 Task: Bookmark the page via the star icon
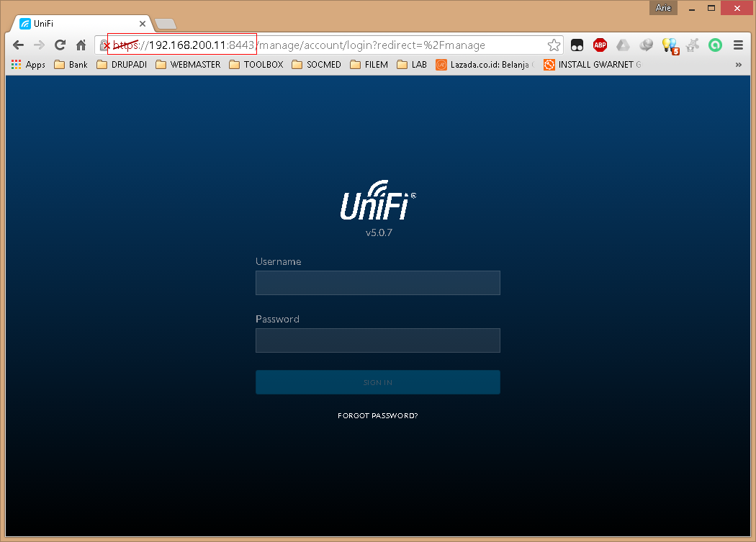point(554,45)
